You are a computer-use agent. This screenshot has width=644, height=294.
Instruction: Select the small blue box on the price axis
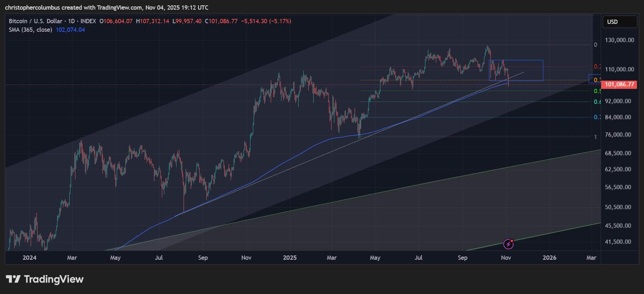(594, 78)
